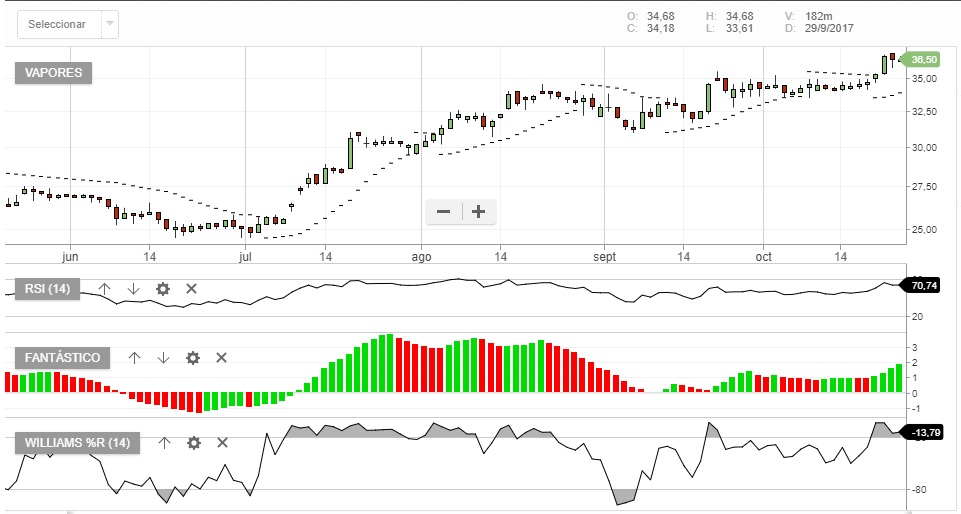Move the WILLIAMS %R panel up

165,442
